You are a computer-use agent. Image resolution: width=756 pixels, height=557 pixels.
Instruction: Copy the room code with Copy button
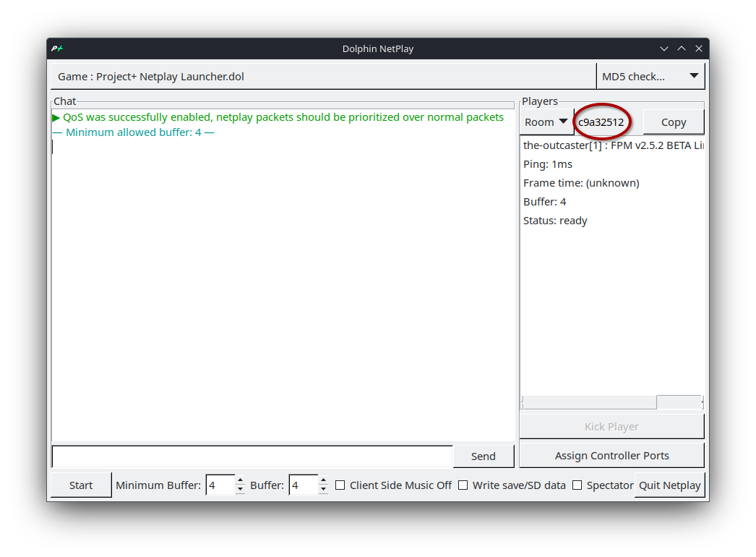(673, 122)
